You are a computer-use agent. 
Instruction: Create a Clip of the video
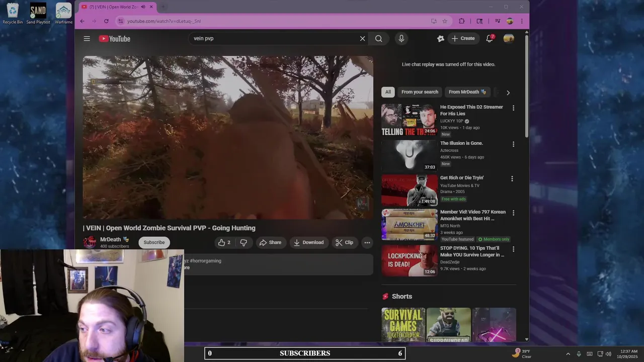coord(345,242)
